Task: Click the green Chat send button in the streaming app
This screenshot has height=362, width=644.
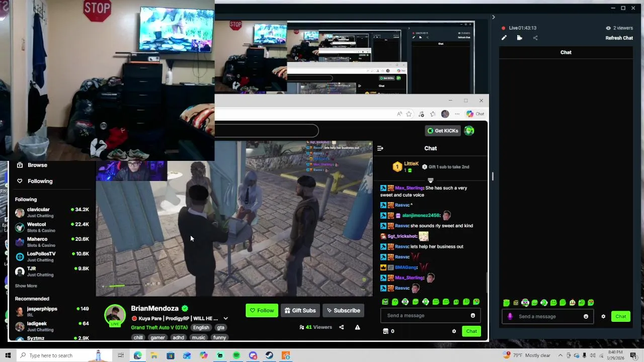Action: (x=621, y=316)
